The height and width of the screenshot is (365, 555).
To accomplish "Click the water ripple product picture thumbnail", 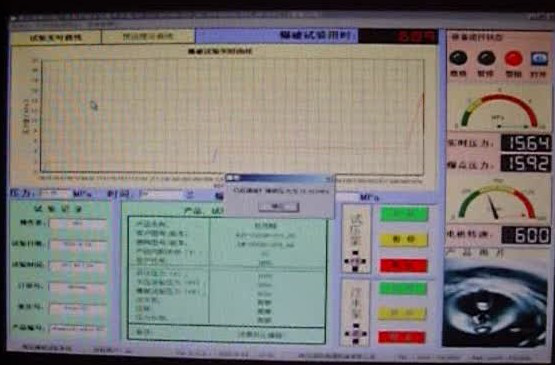I will tap(495, 302).
